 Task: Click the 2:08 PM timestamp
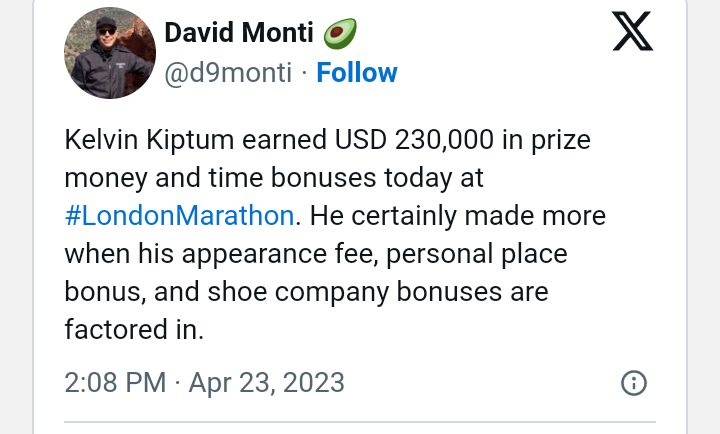[x=115, y=382]
